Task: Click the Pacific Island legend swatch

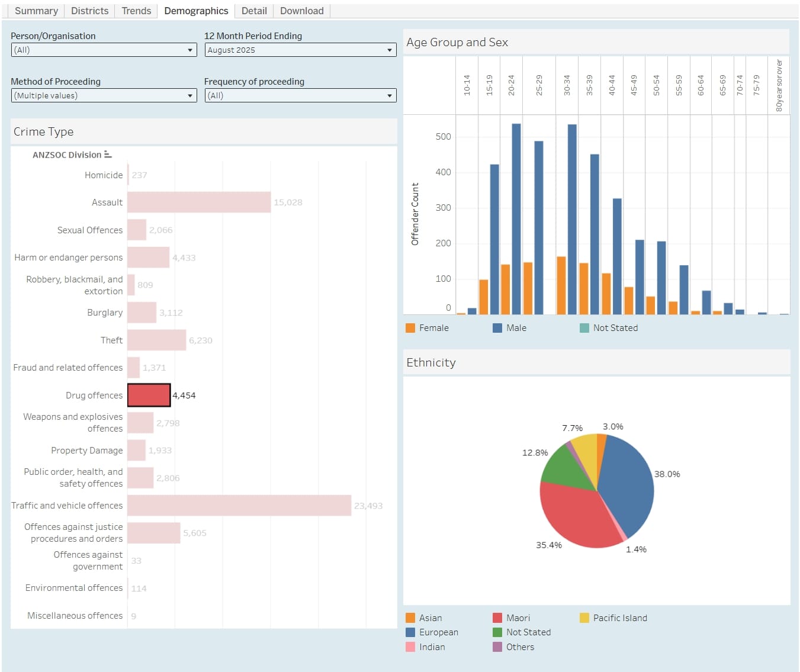Action: 584,618
